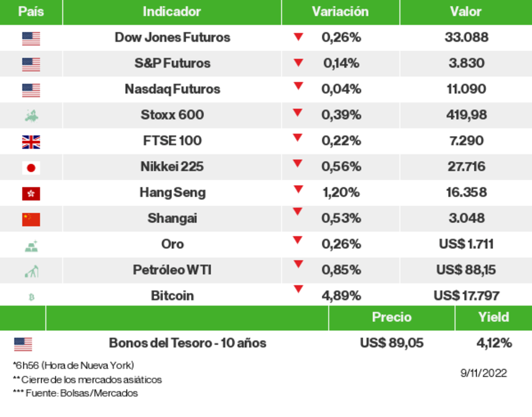The image size is (532, 417).
Task: Click the Bonos del Tesoro - 10 años label
Action: (x=187, y=343)
